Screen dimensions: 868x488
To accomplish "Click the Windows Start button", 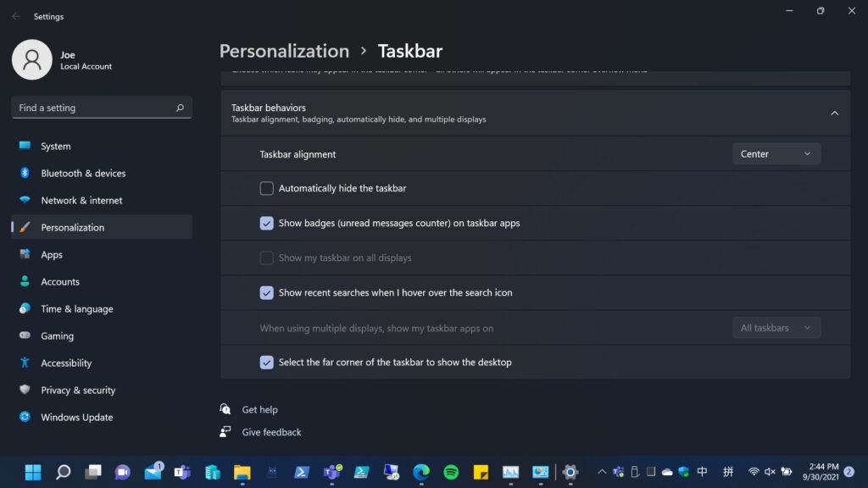I will 33,472.
